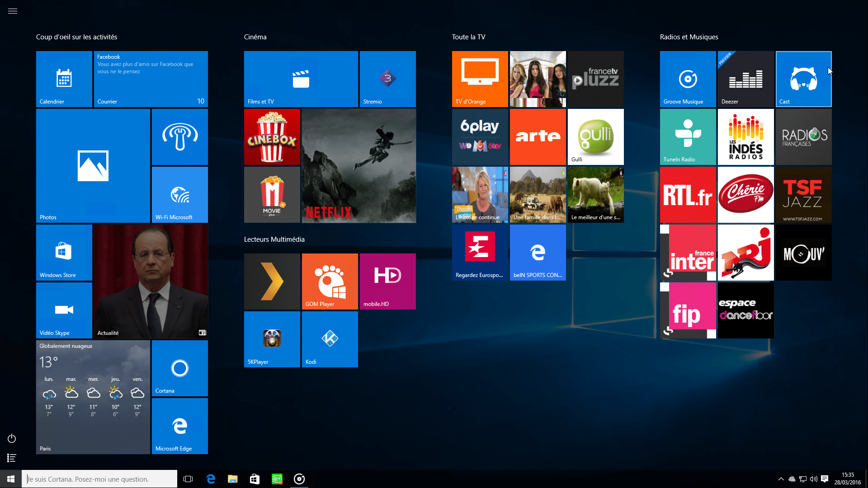Open the all apps list
868x488 pixels.
click(11, 458)
